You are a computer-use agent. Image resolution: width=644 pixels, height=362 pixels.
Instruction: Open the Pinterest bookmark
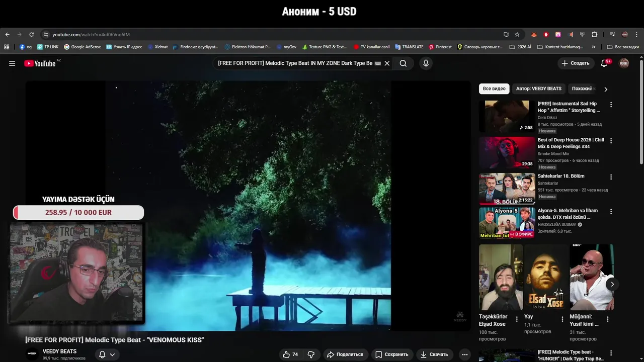click(x=440, y=47)
